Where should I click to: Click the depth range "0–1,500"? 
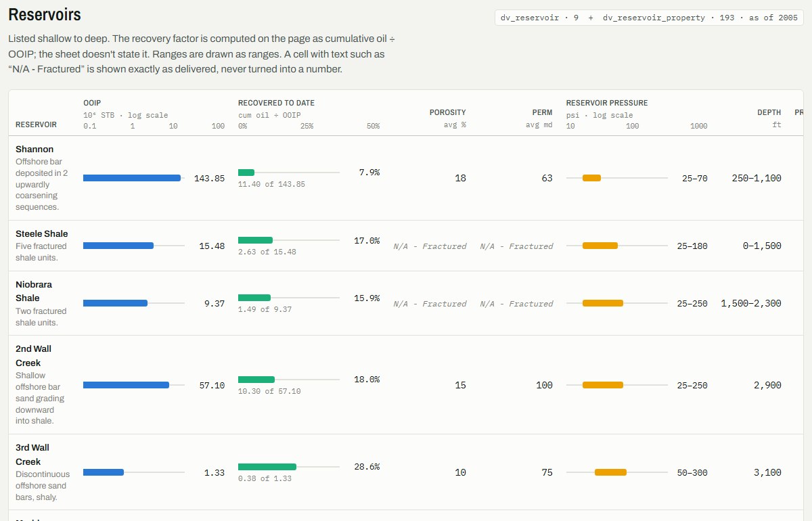click(x=762, y=246)
